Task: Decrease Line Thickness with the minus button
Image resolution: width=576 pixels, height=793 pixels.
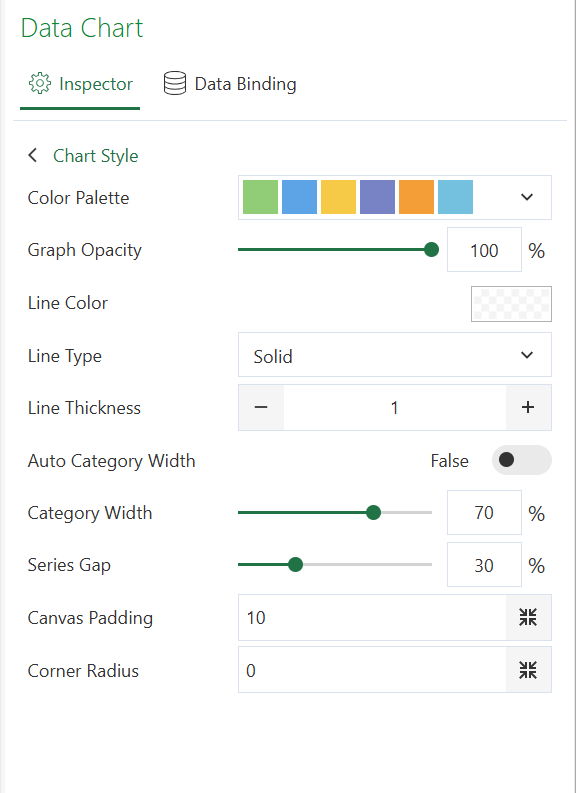Action: coord(261,407)
